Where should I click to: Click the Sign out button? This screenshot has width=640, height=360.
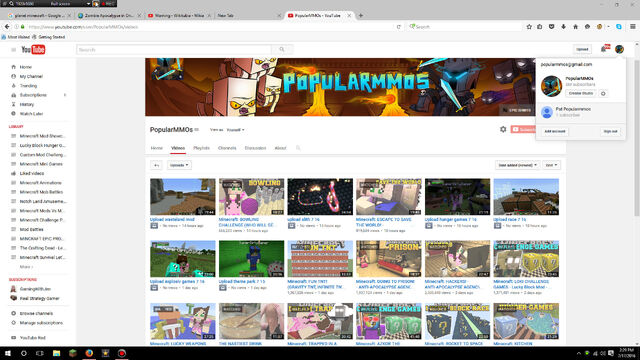(610, 131)
